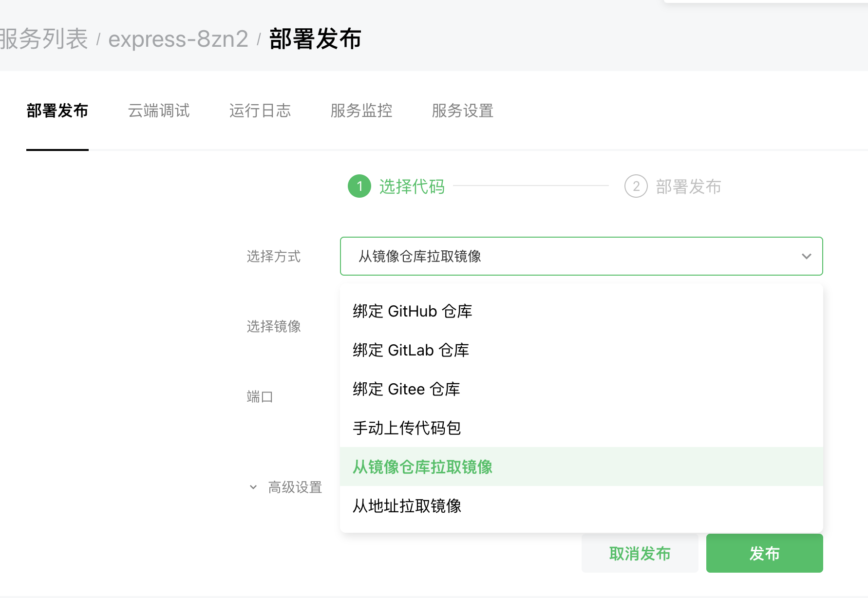The width and height of the screenshot is (868, 598).
Task: Click 取消发布 button
Action: (x=640, y=553)
